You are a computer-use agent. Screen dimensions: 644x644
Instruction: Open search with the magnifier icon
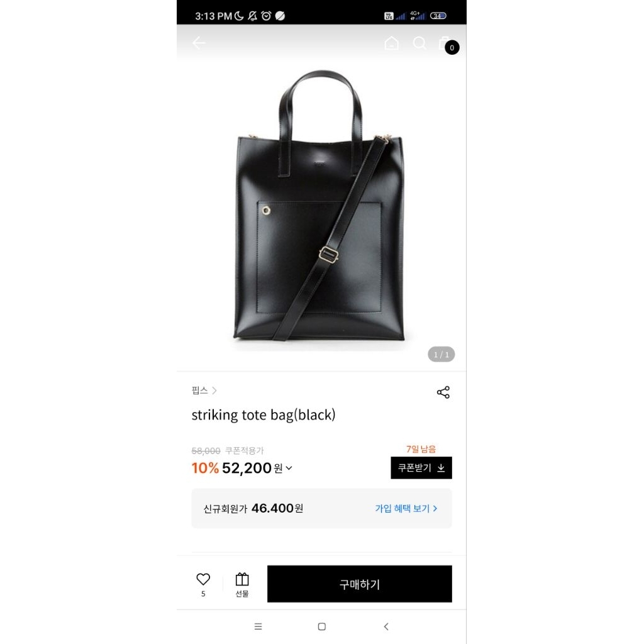pyautogui.click(x=419, y=43)
